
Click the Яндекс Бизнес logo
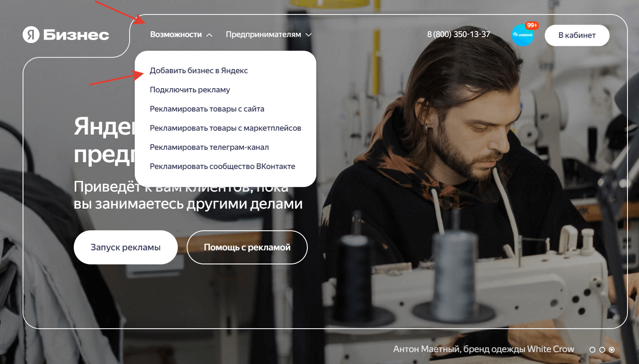pos(66,34)
